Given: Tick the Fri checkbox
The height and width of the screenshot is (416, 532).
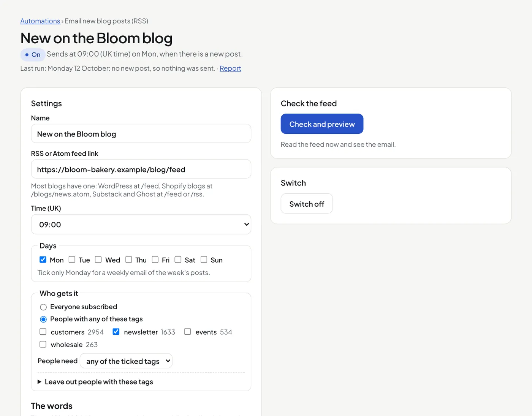Looking at the screenshot, I should [155, 259].
